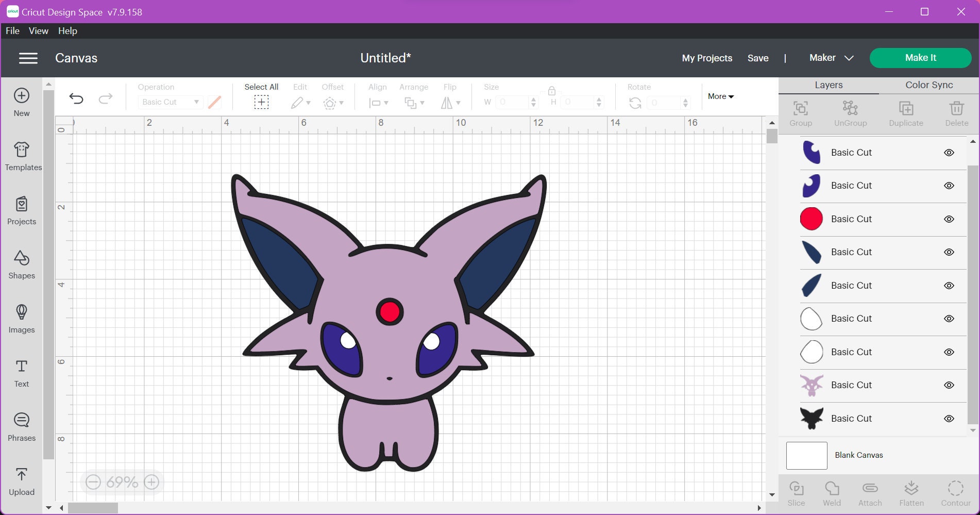The width and height of the screenshot is (980, 515).
Task: Click the Blank Canvas color swatch
Action: [806, 455]
